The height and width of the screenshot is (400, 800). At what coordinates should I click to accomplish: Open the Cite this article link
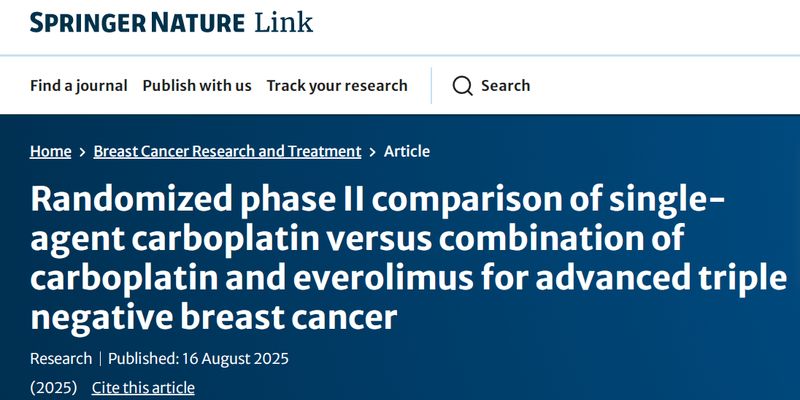[x=143, y=388]
